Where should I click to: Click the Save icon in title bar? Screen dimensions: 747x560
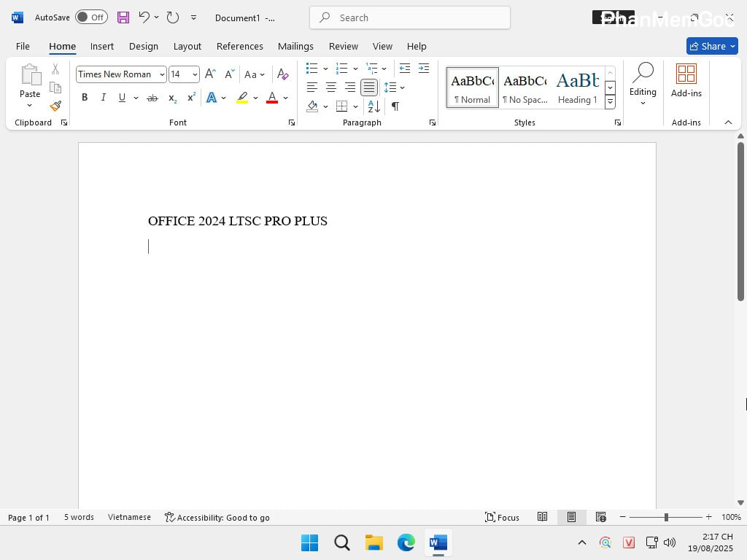click(x=123, y=17)
